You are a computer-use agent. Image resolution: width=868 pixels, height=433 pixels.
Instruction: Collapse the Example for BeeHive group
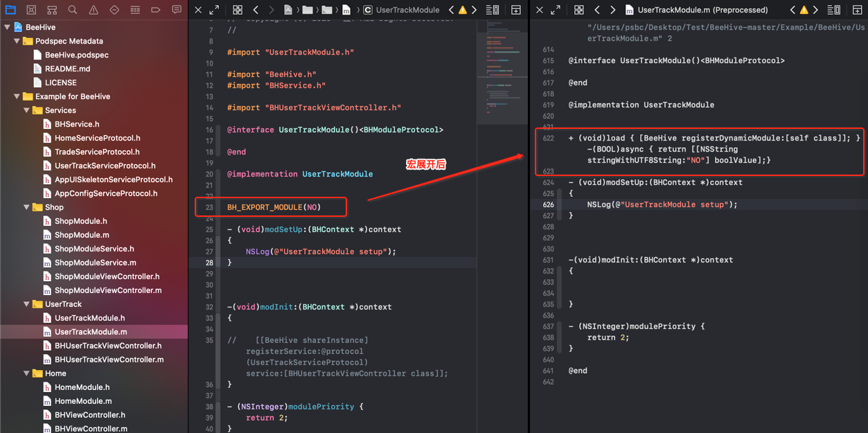click(x=17, y=96)
